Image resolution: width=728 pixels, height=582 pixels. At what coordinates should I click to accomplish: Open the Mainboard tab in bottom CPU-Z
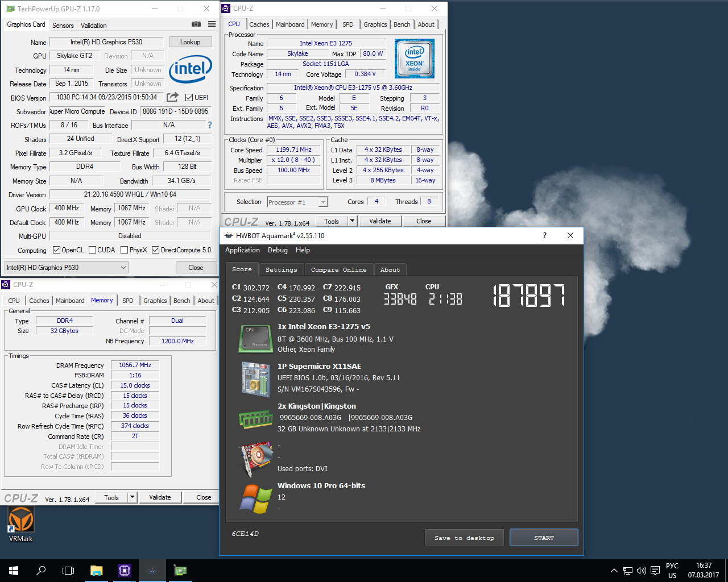[x=70, y=301]
